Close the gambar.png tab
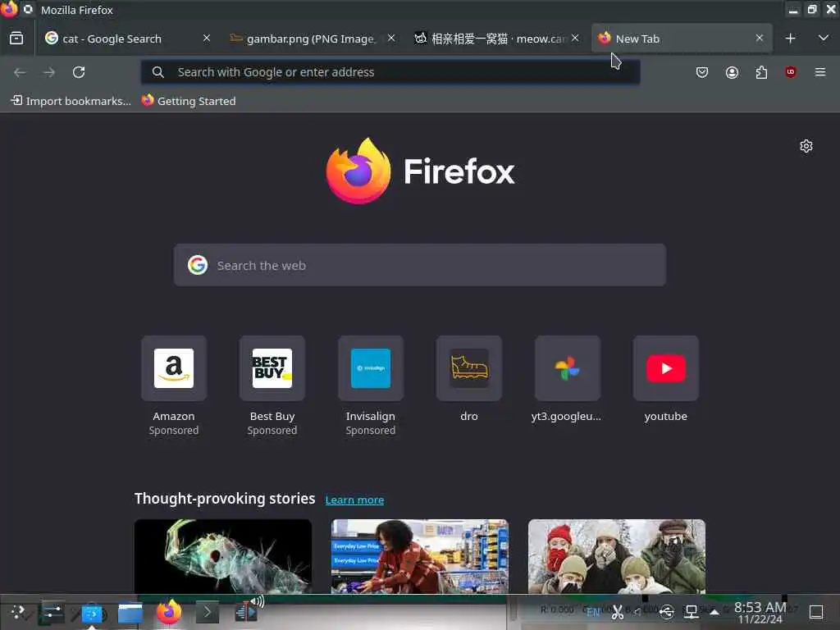 click(x=391, y=38)
